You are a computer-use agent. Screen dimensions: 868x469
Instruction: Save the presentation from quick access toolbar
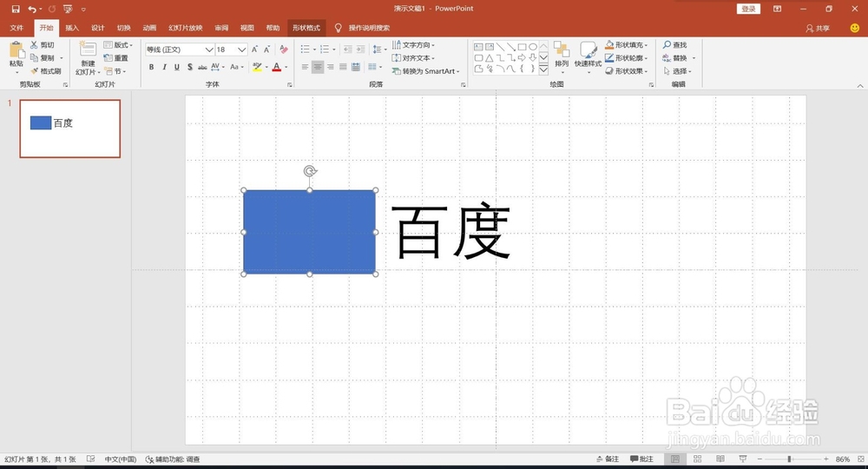click(x=16, y=9)
